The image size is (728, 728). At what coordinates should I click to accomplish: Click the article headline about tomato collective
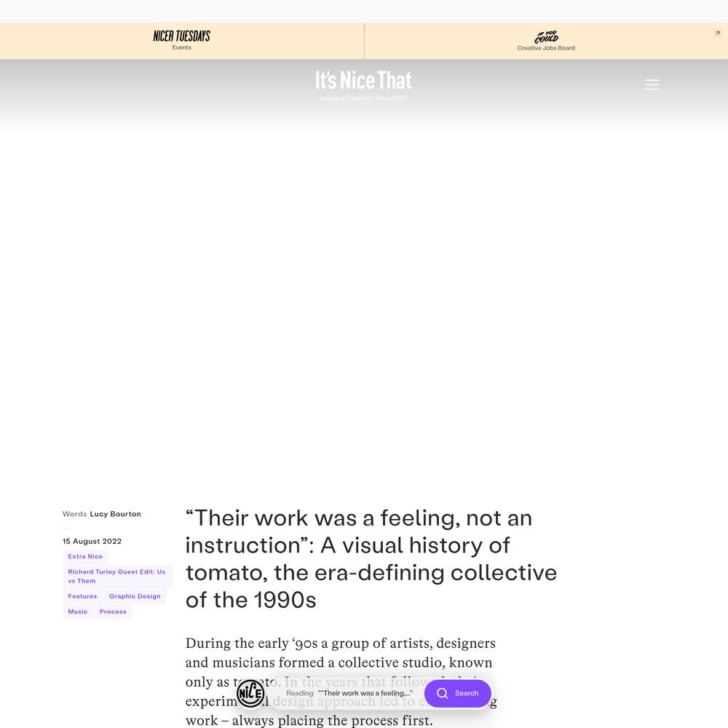point(371,558)
